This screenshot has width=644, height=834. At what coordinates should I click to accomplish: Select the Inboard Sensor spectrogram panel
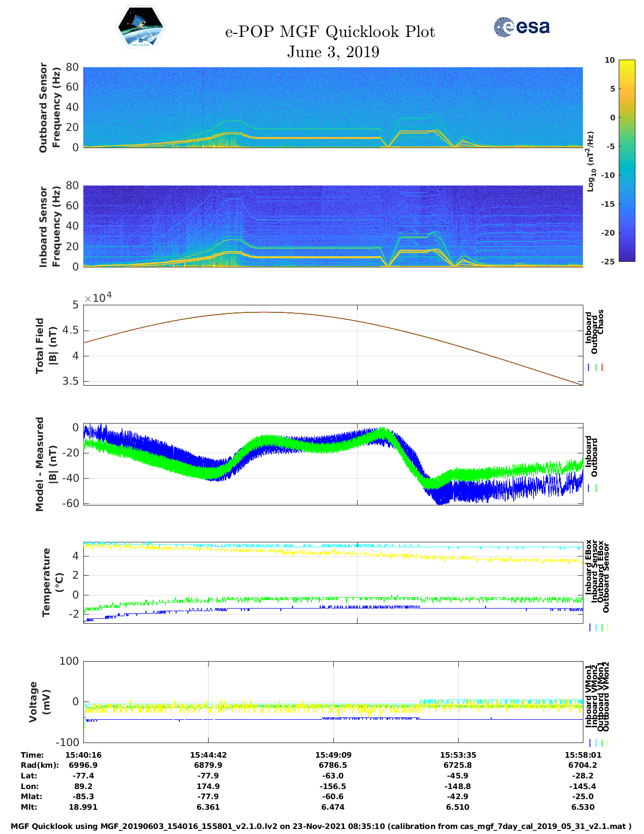[333, 226]
